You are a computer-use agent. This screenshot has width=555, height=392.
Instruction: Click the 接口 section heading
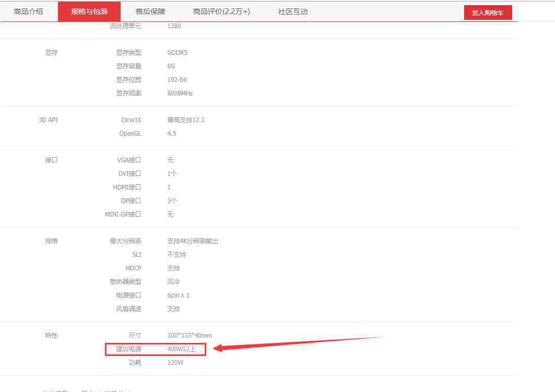point(51,160)
